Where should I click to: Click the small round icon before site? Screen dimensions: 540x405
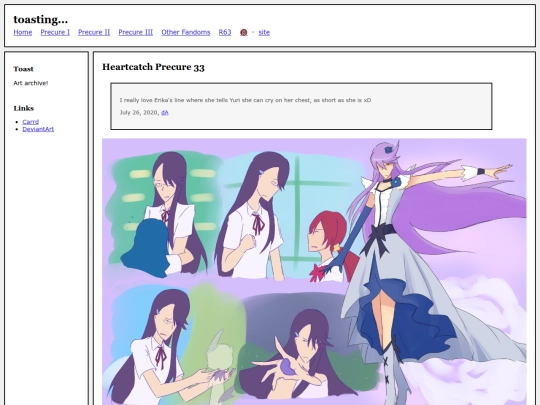243,32
